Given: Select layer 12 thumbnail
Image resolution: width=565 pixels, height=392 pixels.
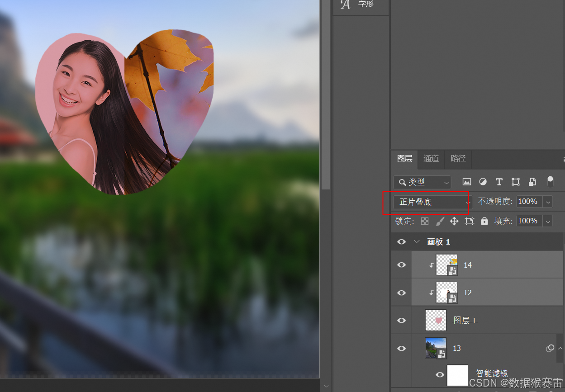Looking at the screenshot, I should [446, 293].
